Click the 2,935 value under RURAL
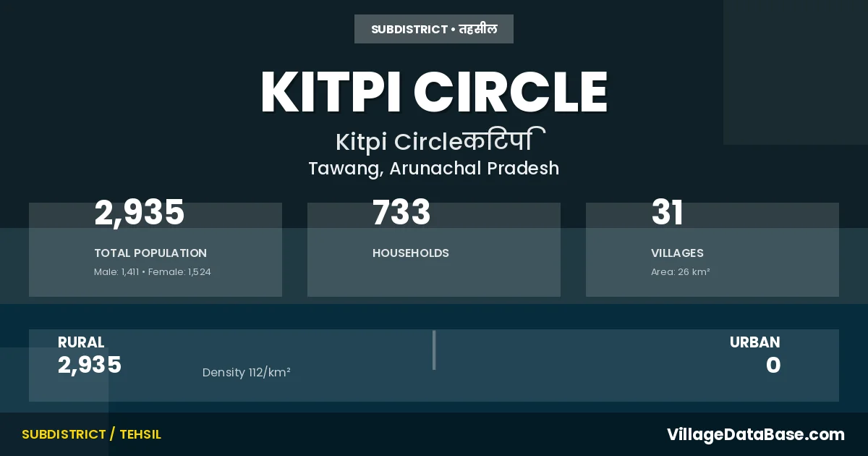The height and width of the screenshot is (456, 868). [x=90, y=366]
